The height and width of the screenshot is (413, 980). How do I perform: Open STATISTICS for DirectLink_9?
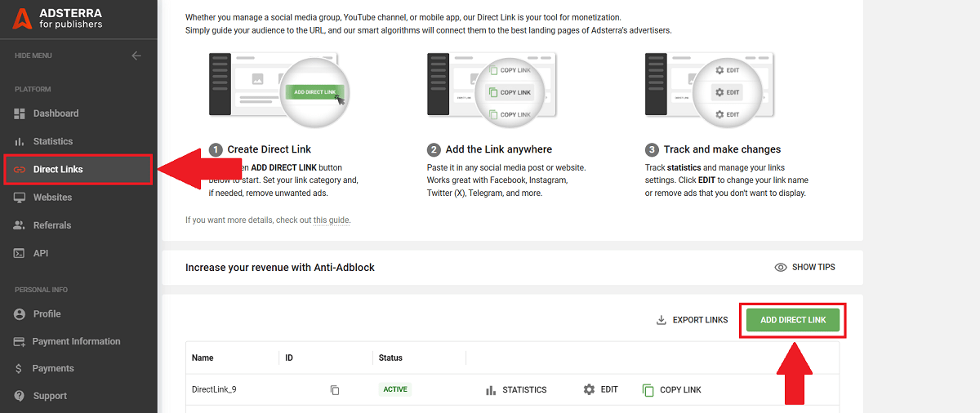click(x=516, y=390)
